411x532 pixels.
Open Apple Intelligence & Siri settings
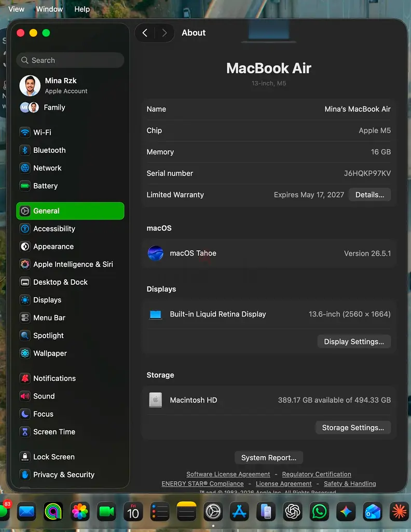pyautogui.click(x=70, y=264)
